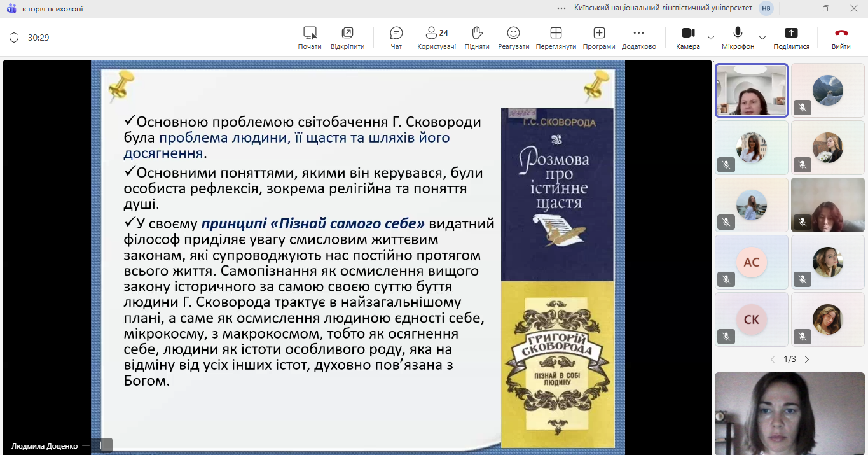Zoom in shared slide with plus control

(100, 445)
